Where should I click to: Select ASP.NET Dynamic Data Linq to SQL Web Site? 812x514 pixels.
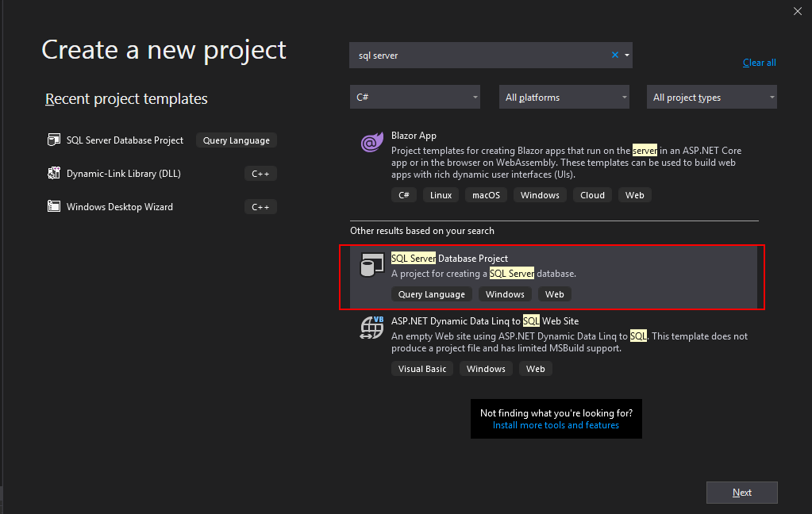pyautogui.click(x=485, y=321)
